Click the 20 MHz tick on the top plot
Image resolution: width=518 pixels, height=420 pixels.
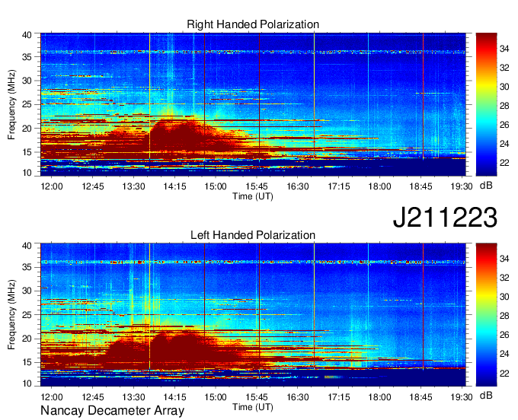click(x=27, y=129)
